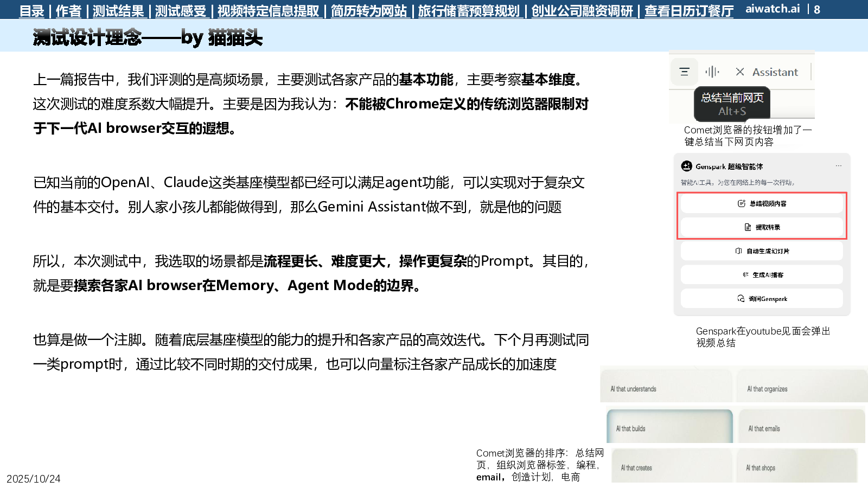Select the 'AI that understands' card

[x=667, y=388]
